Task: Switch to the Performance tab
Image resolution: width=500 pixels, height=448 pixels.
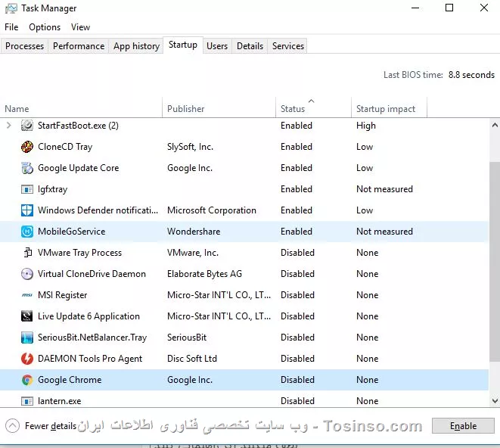Action: [79, 46]
